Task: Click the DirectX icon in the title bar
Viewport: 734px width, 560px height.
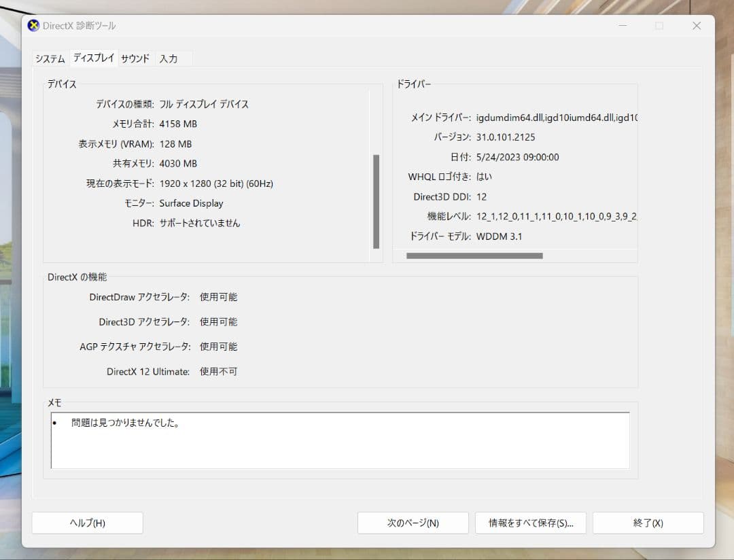Action: [32, 25]
